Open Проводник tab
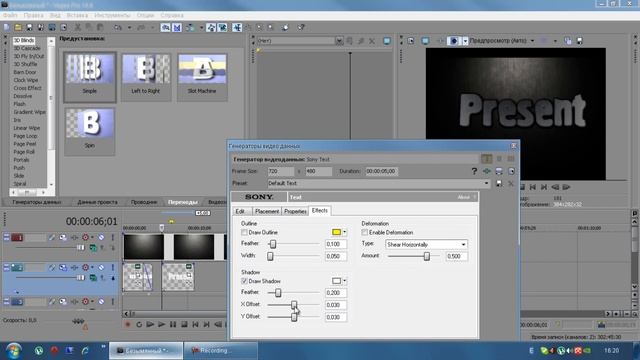 (x=144, y=202)
